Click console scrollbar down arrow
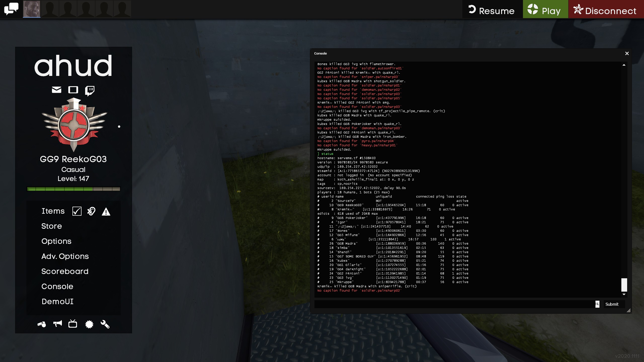Image resolution: width=644 pixels, height=362 pixels. click(624, 294)
